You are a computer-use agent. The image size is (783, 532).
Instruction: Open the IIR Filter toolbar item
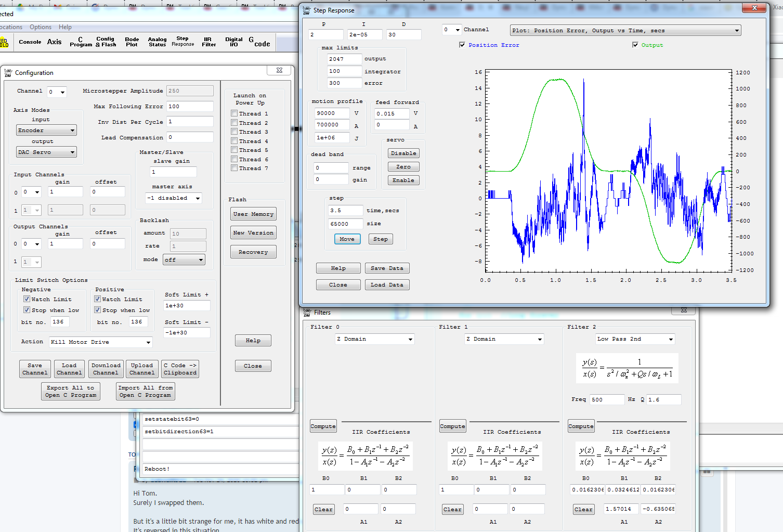(208, 42)
